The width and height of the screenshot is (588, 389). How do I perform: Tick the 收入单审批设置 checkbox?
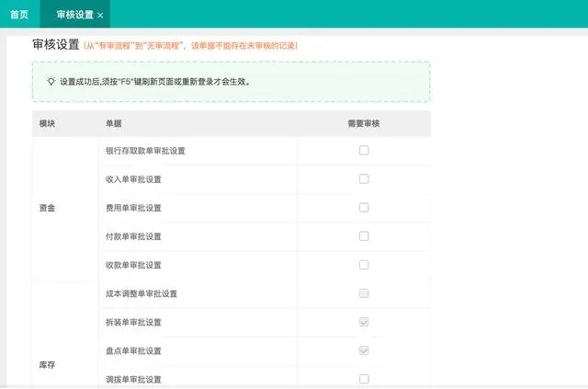(x=364, y=178)
